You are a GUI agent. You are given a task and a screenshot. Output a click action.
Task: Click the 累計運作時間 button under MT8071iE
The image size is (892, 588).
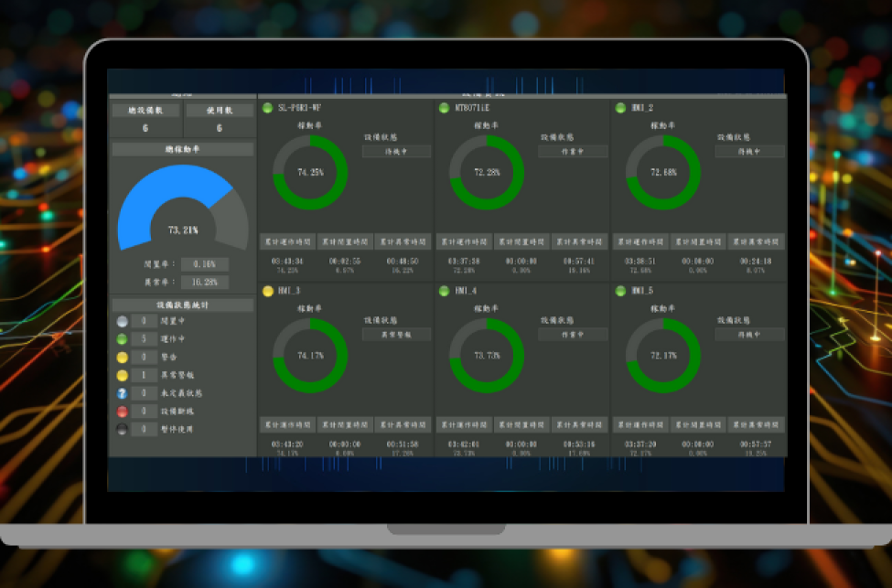[464, 242]
